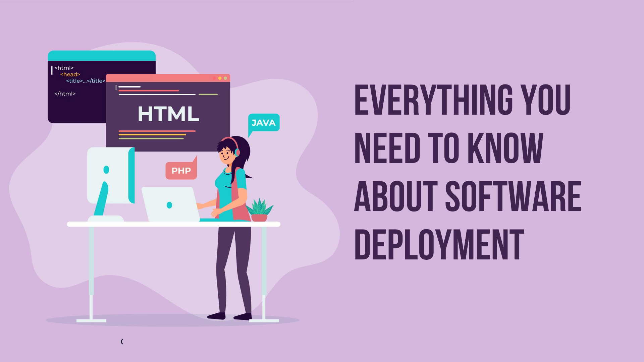Click the EVERYTHING YOU headline line
Viewport: 644px width, 362px height.
pos(462,100)
